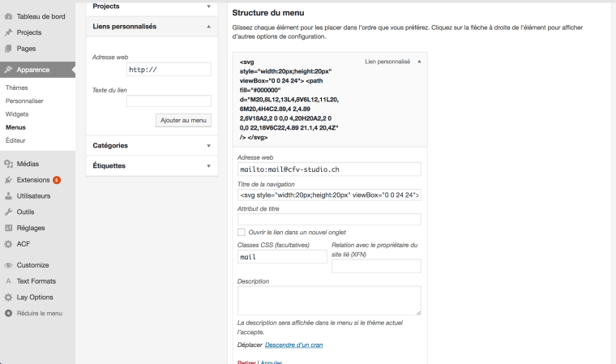Click the Descendre d'un cran link
The height and width of the screenshot is (364, 616).
(293, 345)
